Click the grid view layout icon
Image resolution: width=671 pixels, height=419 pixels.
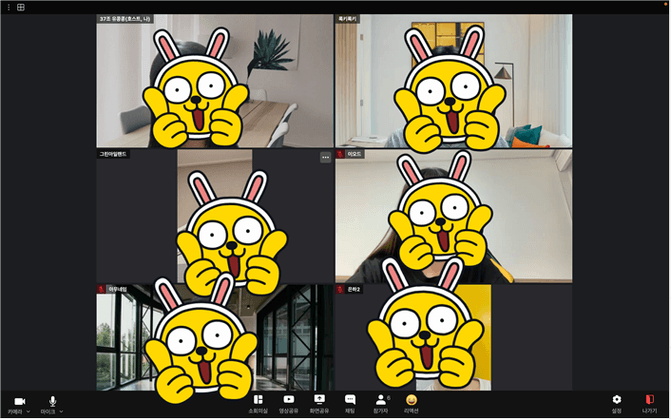coord(21,7)
